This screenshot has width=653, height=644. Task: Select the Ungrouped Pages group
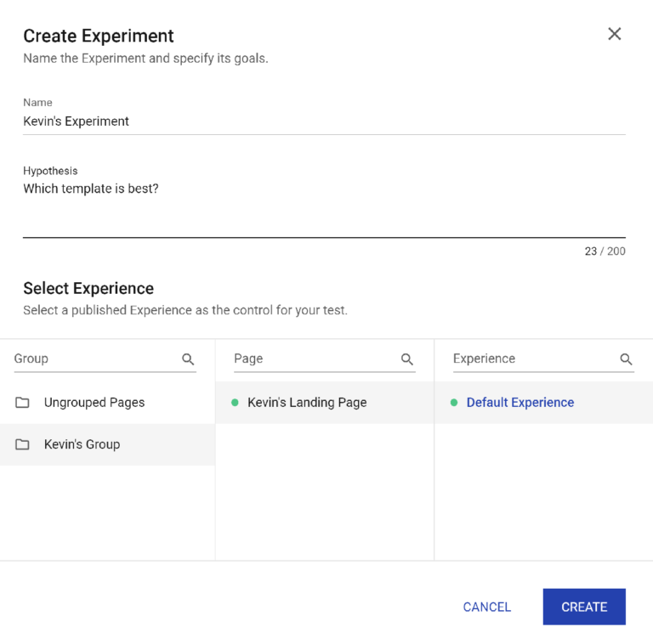pos(107,403)
